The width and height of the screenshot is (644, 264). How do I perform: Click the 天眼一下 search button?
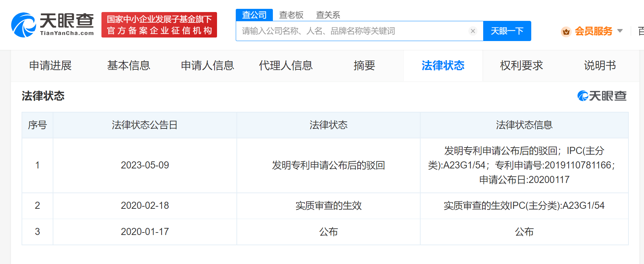[x=507, y=31]
